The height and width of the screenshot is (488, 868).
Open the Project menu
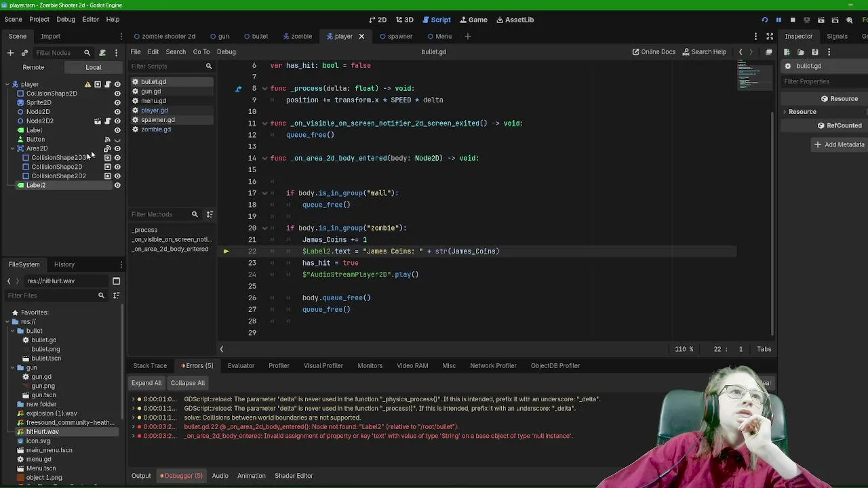pyautogui.click(x=39, y=20)
